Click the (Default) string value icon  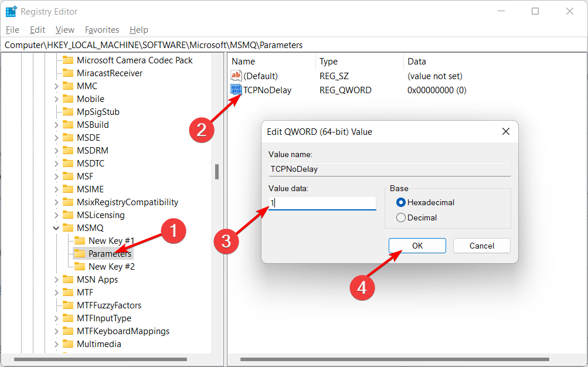point(236,76)
